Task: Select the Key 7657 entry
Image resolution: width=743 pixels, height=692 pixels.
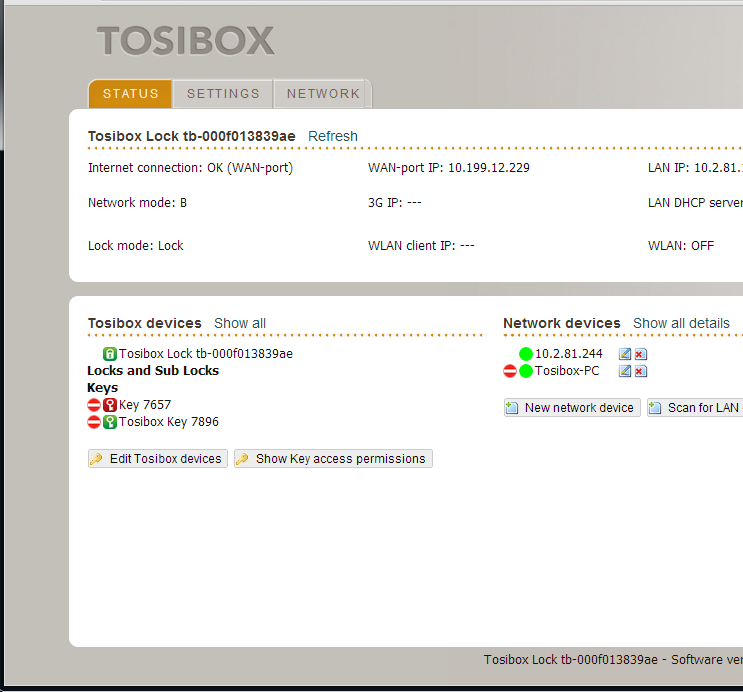Action: click(145, 405)
